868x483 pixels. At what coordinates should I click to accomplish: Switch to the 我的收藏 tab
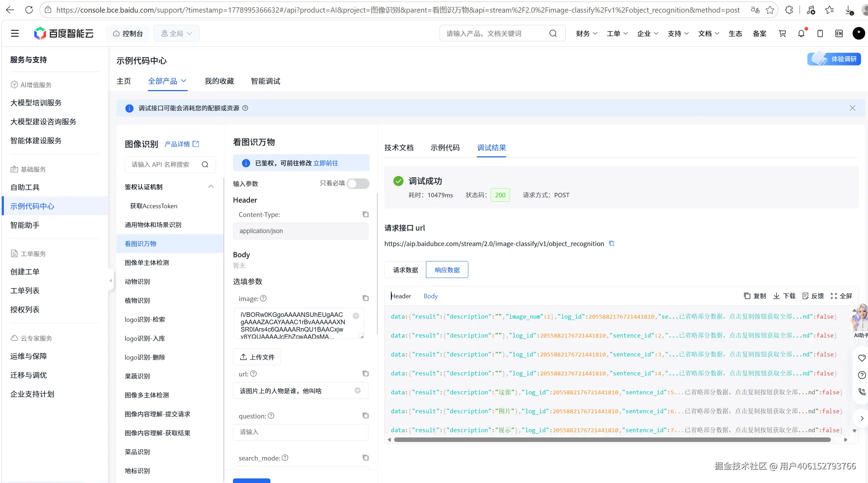point(219,81)
